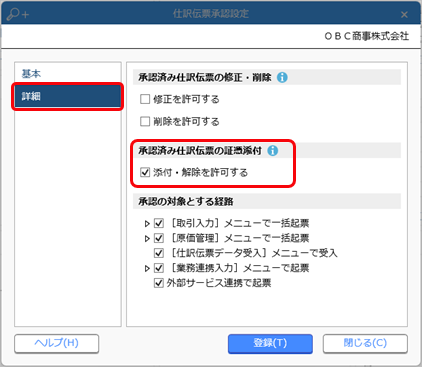422x367 pixels.
Task: Enable 削除を許可する checkbox
Action: click(x=145, y=121)
